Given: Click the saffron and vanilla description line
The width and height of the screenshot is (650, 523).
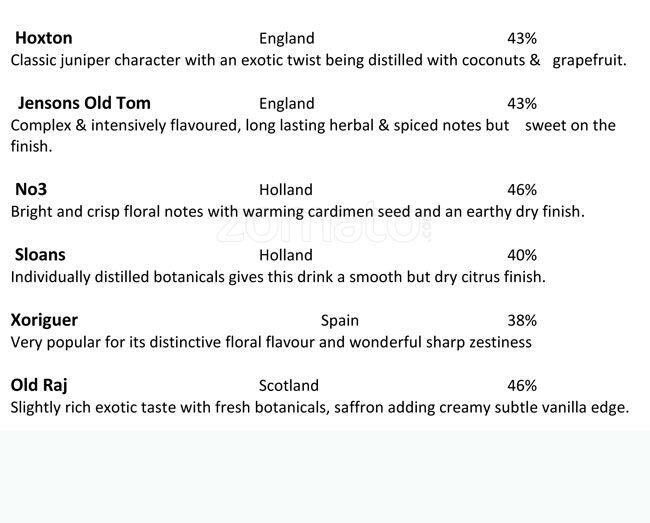Looking at the screenshot, I should pos(319,407).
